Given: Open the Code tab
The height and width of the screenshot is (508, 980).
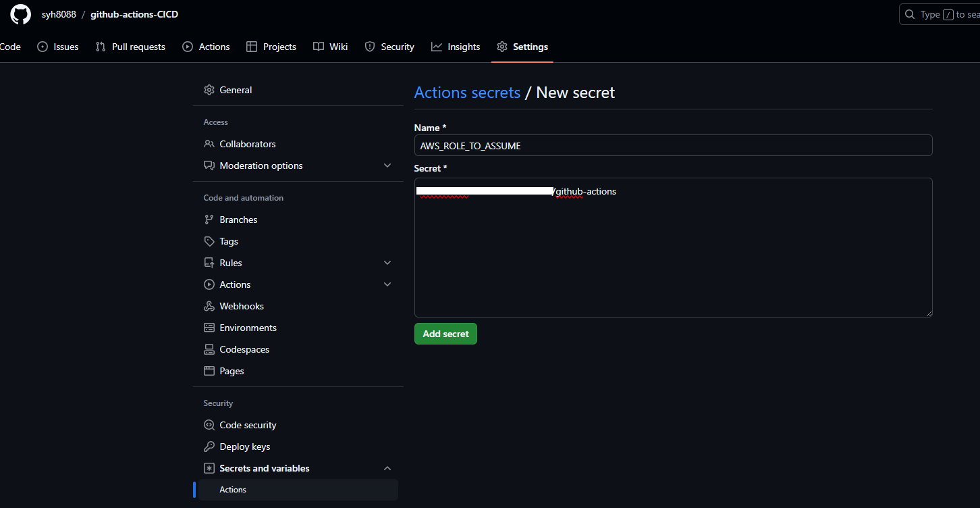Looking at the screenshot, I should pos(10,47).
